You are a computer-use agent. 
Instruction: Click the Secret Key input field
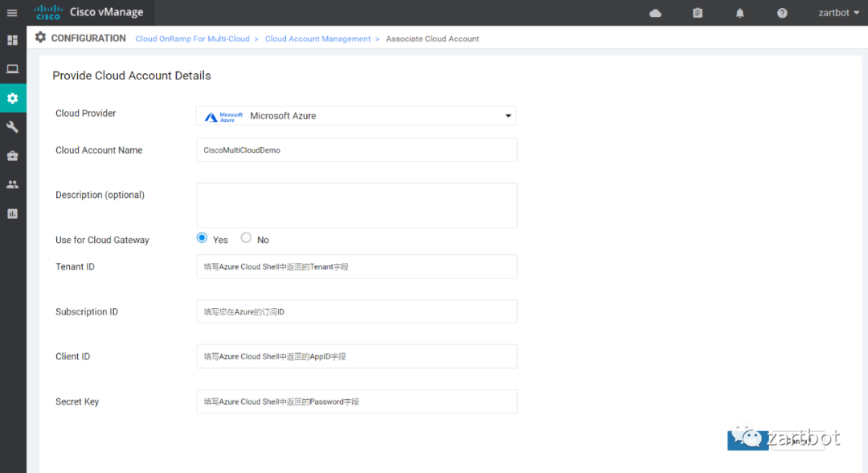tap(357, 401)
